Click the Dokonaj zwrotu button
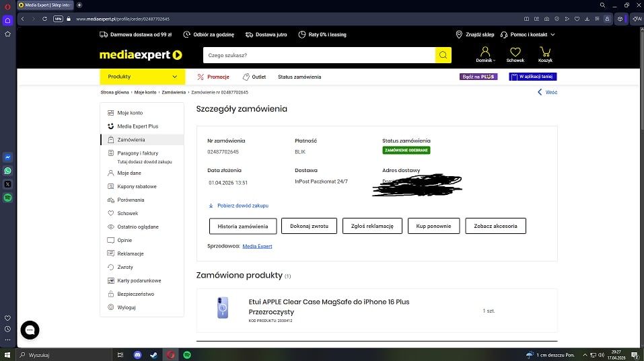This screenshot has width=644, height=361. pyautogui.click(x=310, y=226)
